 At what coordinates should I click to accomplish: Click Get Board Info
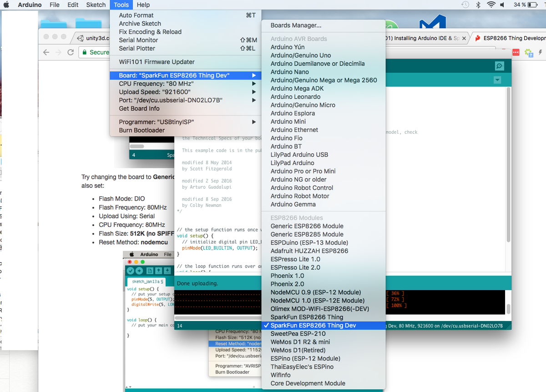186,108
